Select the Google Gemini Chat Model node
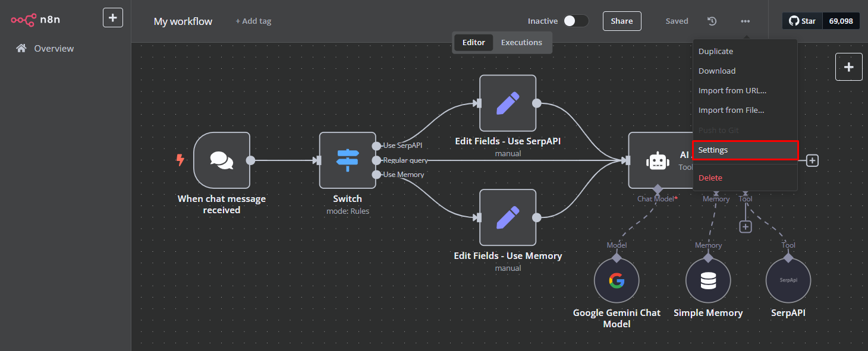 [x=617, y=280]
